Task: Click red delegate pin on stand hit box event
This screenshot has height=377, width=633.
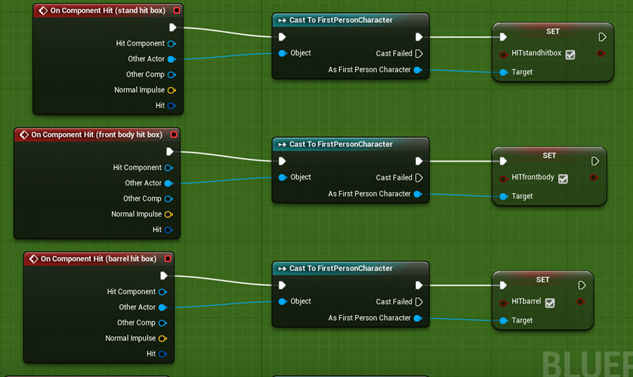Action: click(177, 10)
